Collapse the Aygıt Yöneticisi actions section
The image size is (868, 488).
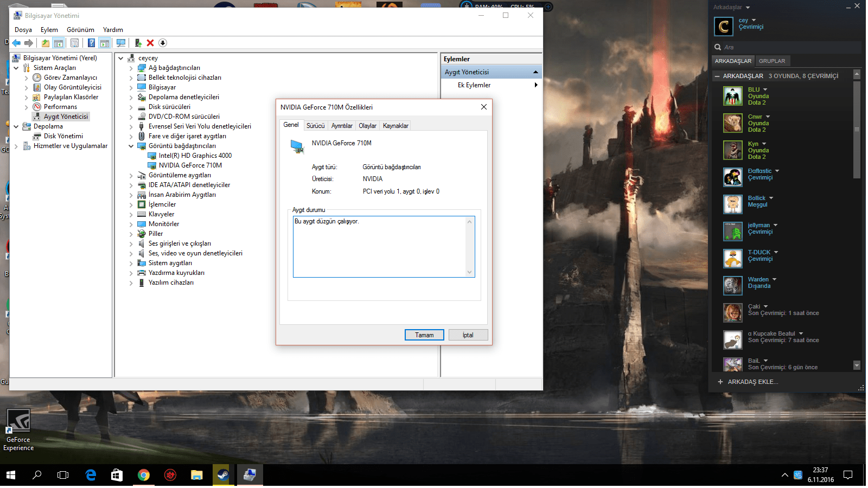point(535,72)
